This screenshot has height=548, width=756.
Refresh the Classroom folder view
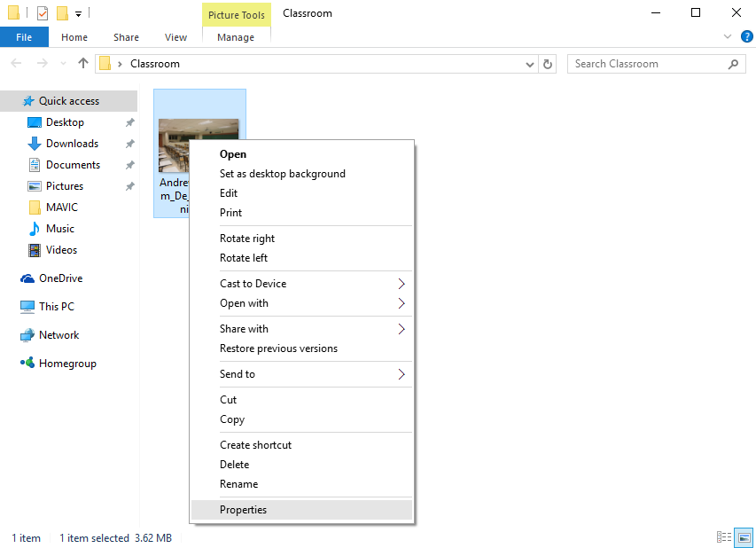click(548, 64)
